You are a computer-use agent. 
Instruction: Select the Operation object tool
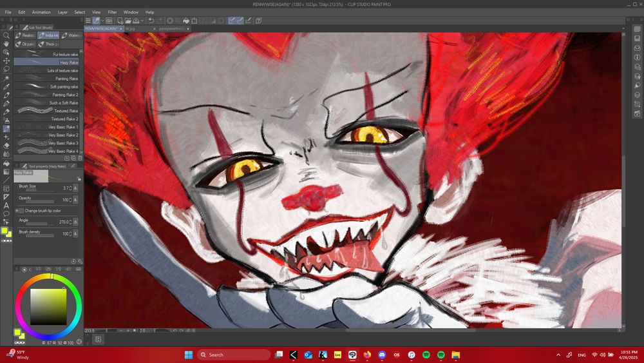(x=6, y=52)
